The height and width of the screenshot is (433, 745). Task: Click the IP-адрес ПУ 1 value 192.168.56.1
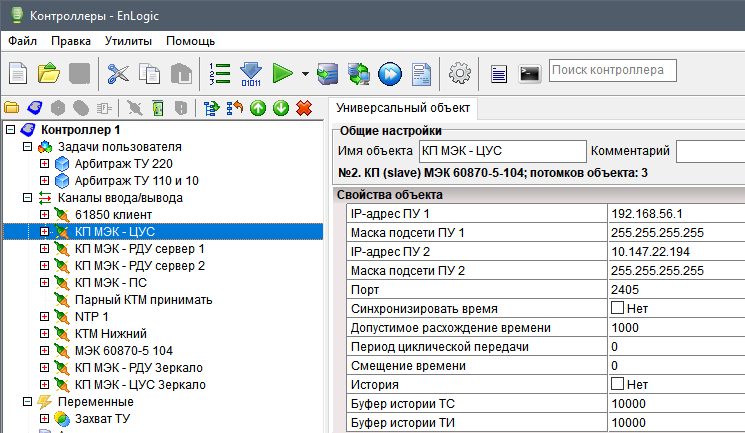677,214
